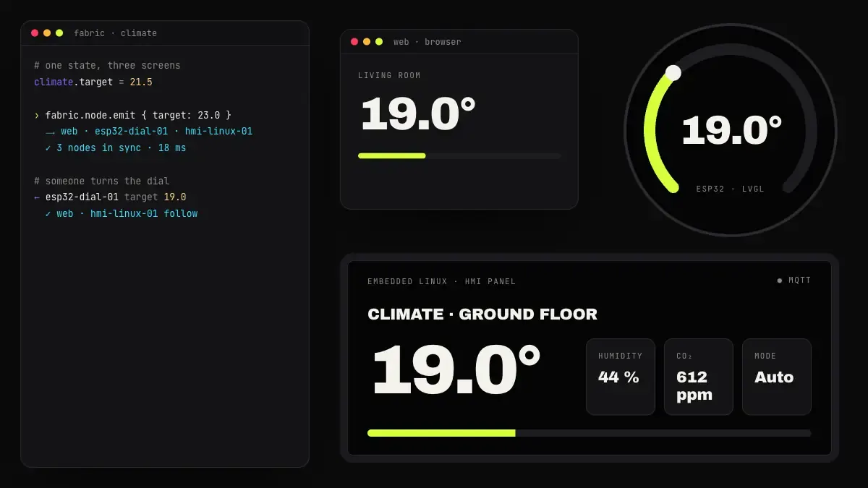Click the Living Room progress bar

459,155
